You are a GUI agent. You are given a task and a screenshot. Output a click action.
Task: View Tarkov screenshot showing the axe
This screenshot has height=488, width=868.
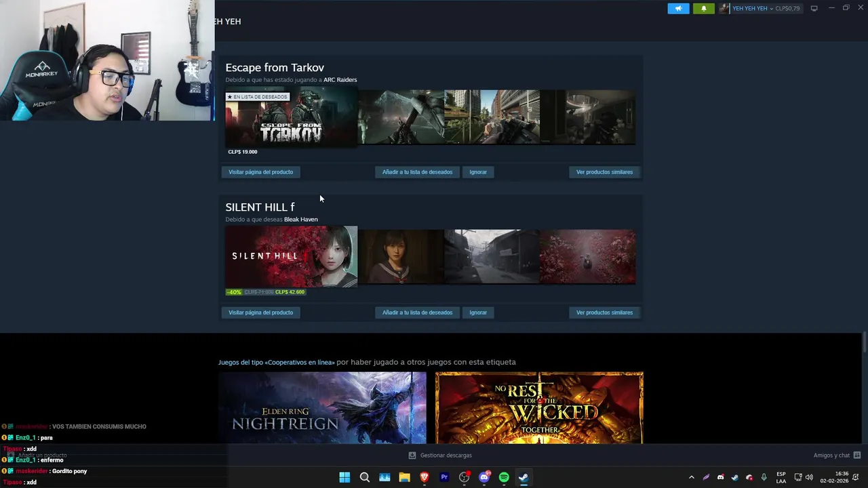[x=401, y=117]
